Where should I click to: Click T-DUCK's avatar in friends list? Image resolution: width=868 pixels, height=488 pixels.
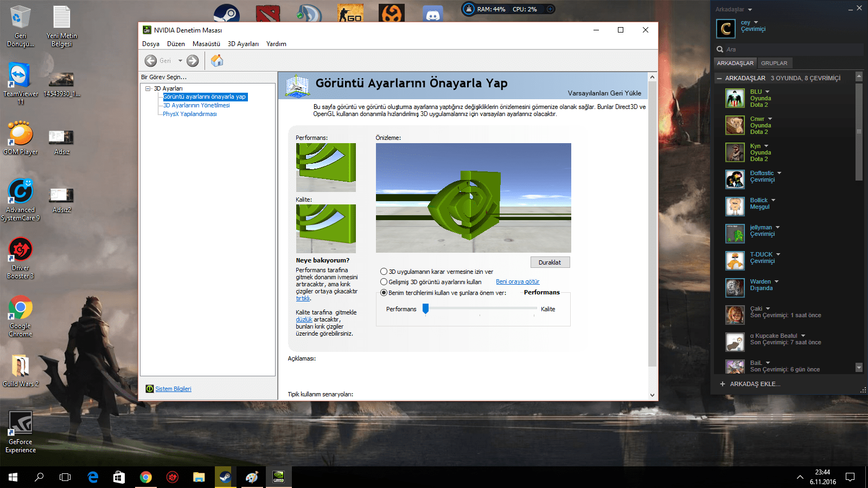(x=735, y=261)
